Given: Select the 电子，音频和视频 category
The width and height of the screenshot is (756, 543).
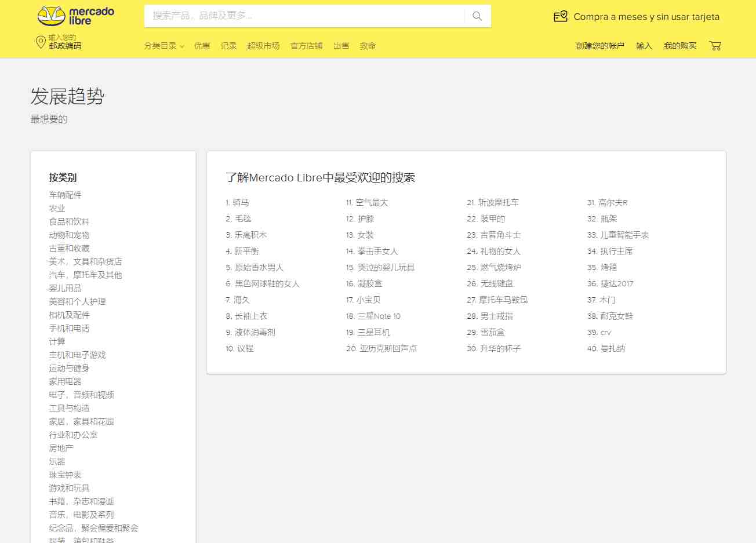Looking at the screenshot, I should tap(81, 395).
